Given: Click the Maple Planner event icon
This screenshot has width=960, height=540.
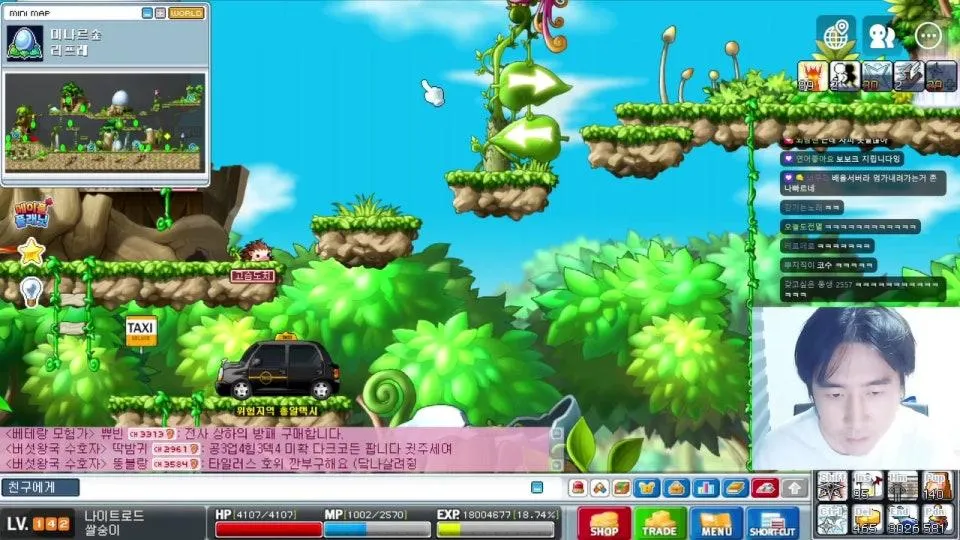Looking at the screenshot, I should 32,213.
